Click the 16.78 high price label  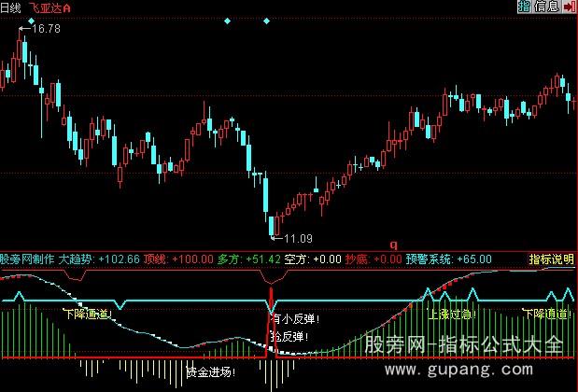point(46,29)
